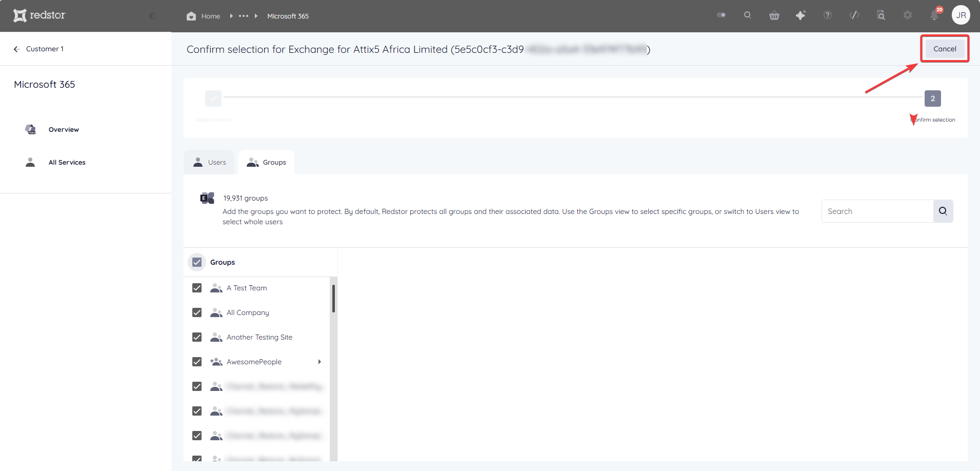Click the Home icon in the breadcrumb
The width and height of the screenshot is (980, 471).
coord(191,16)
